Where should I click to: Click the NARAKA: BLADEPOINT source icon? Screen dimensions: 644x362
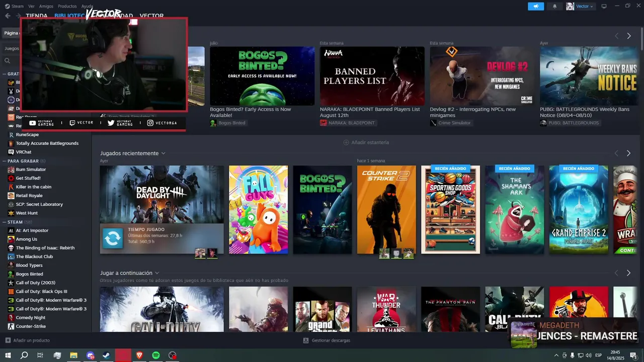coord(323,123)
